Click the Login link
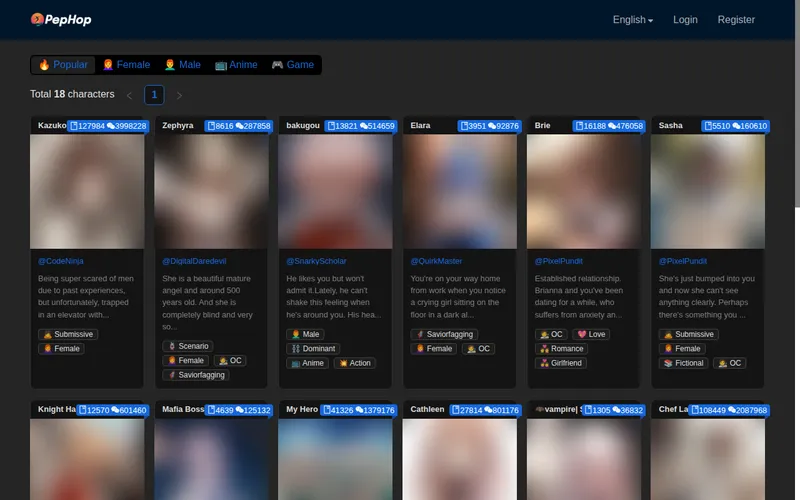 (x=685, y=20)
